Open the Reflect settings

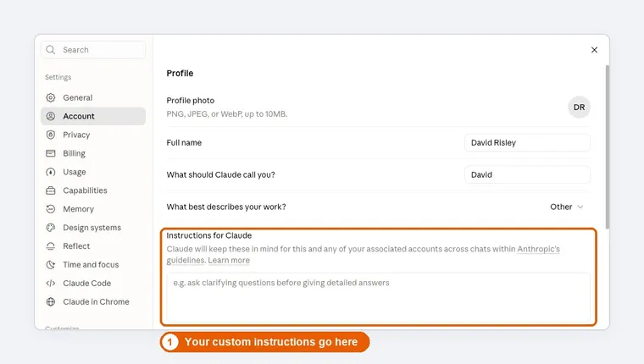93,246
